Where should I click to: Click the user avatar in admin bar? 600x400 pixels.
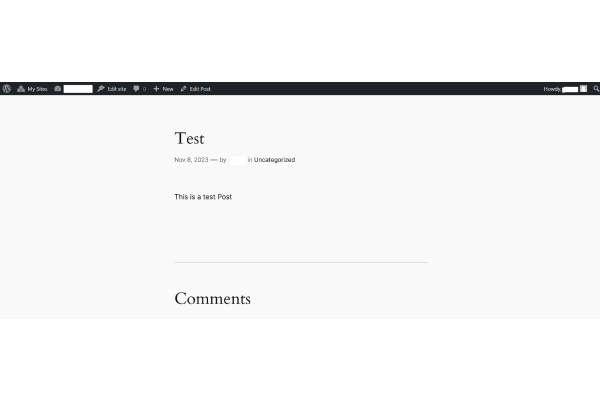point(584,89)
